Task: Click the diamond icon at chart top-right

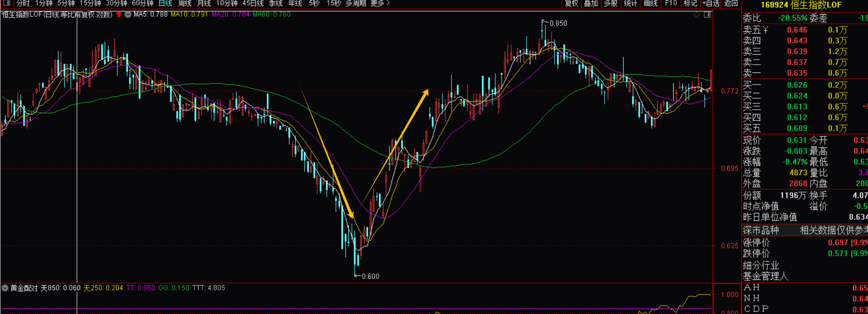Action: pyautogui.click(x=696, y=15)
